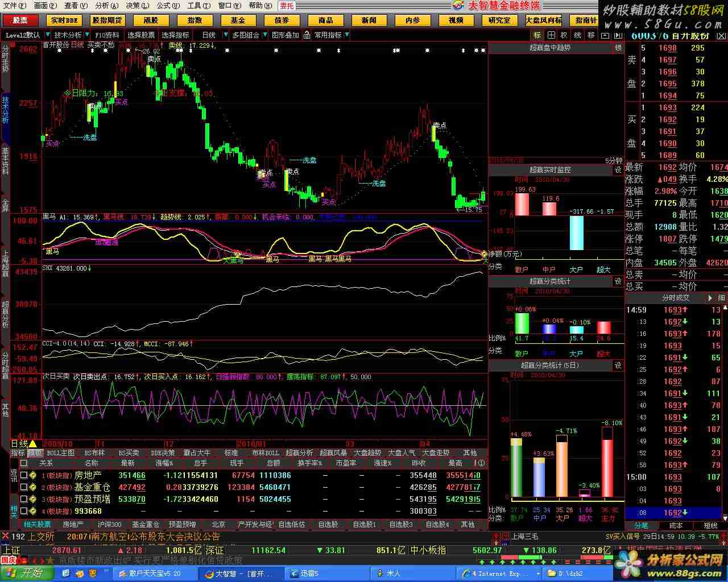Click the 权 adjustment icon
The width and height of the screenshot is (728, 582).
coord(564,35)
